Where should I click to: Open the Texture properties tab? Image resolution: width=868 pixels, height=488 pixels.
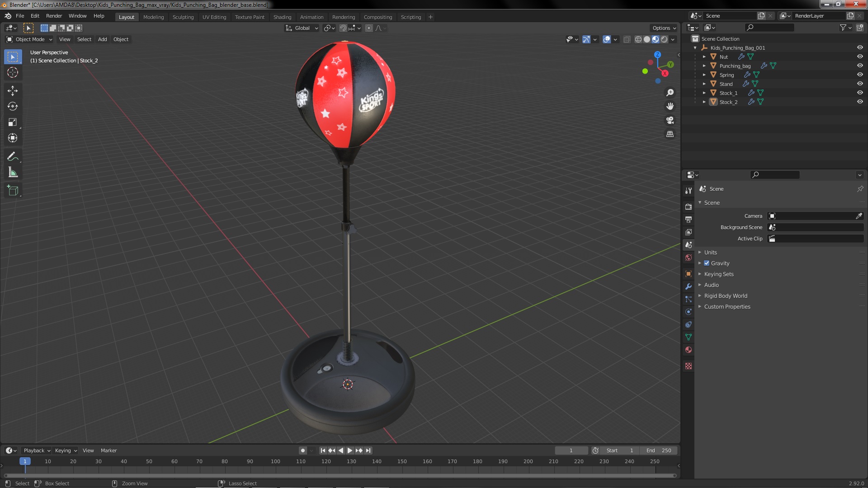[688, 366]
